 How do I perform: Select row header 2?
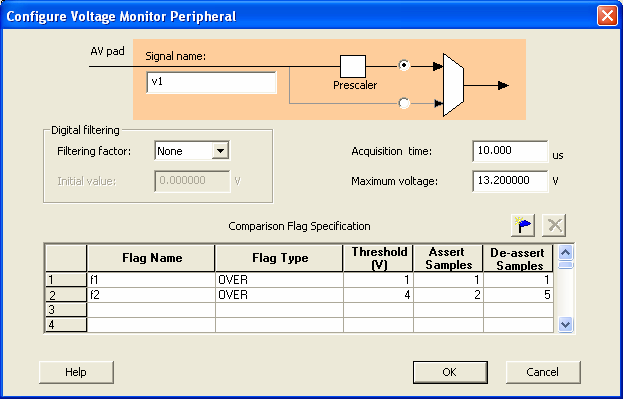pyautogui.click(x=66, y=295)
